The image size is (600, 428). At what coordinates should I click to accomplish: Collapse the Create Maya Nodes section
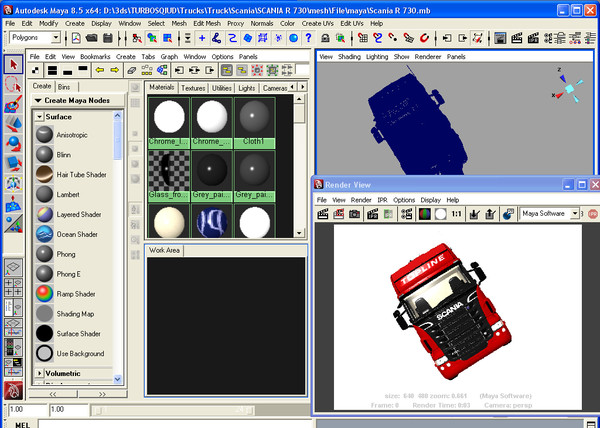pyautogui.click(x=38, y=101)
